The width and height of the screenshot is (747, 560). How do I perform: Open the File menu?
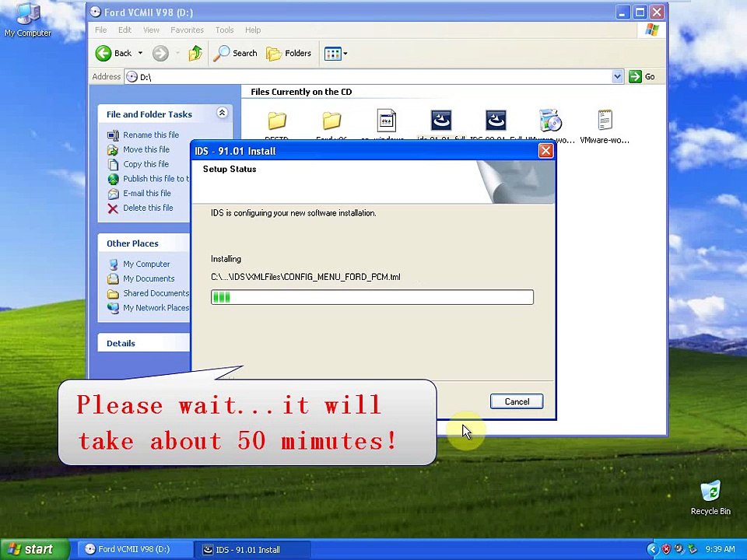coord(101,30)
